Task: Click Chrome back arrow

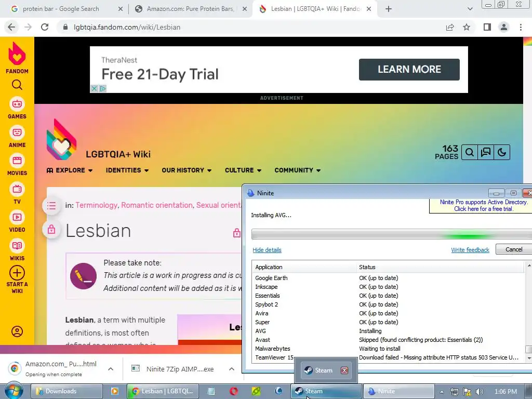Action: [x=11, y=27]
